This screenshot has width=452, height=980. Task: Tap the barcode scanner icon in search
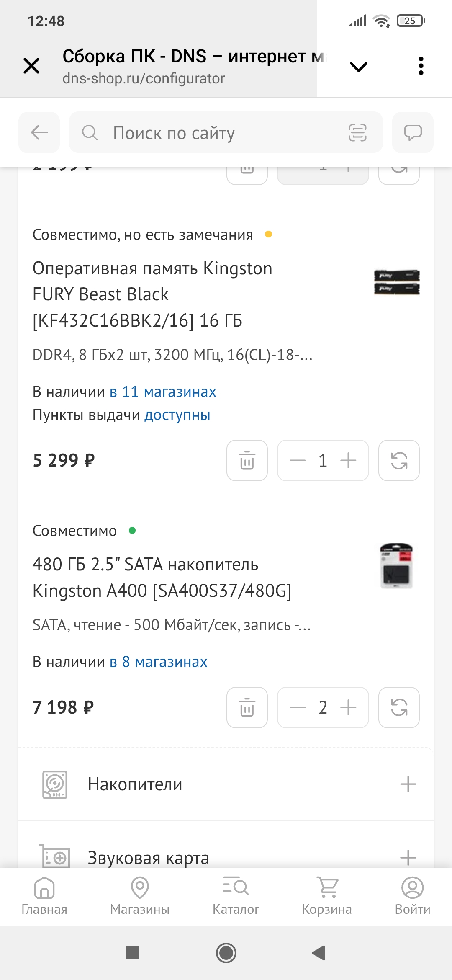(x=357, y=133)
